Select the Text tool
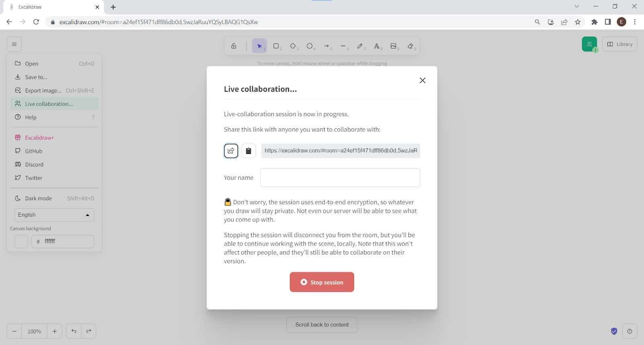 [377, 46]
